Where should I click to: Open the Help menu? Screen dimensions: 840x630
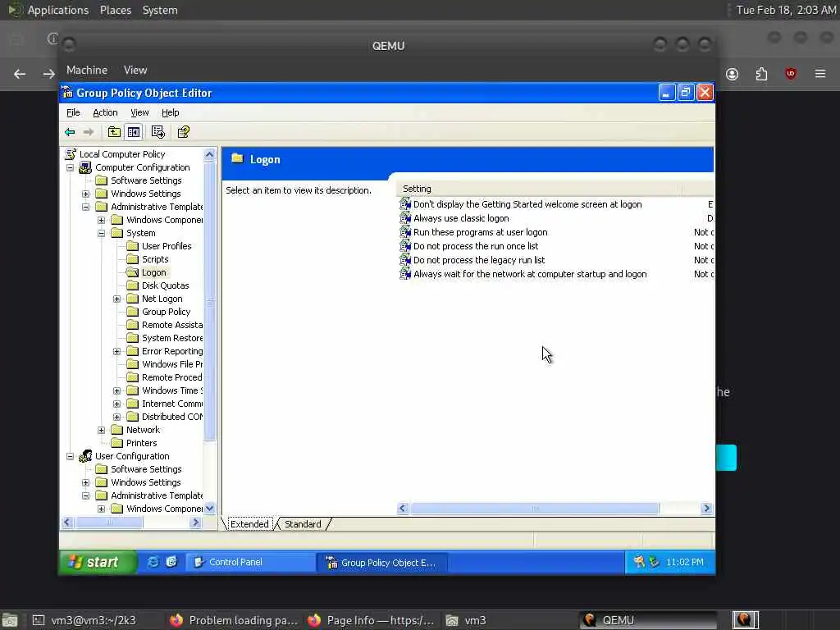(x=171, y=112)
